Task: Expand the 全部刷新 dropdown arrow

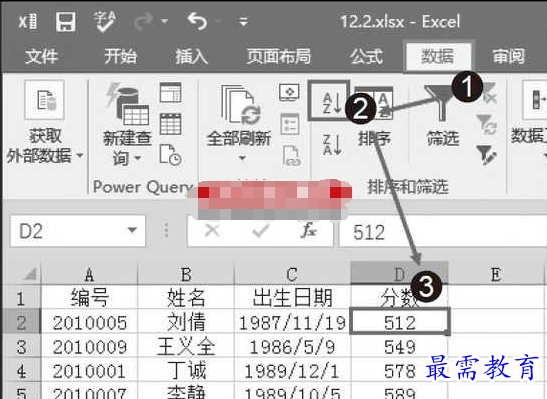Action: (242, 158)
